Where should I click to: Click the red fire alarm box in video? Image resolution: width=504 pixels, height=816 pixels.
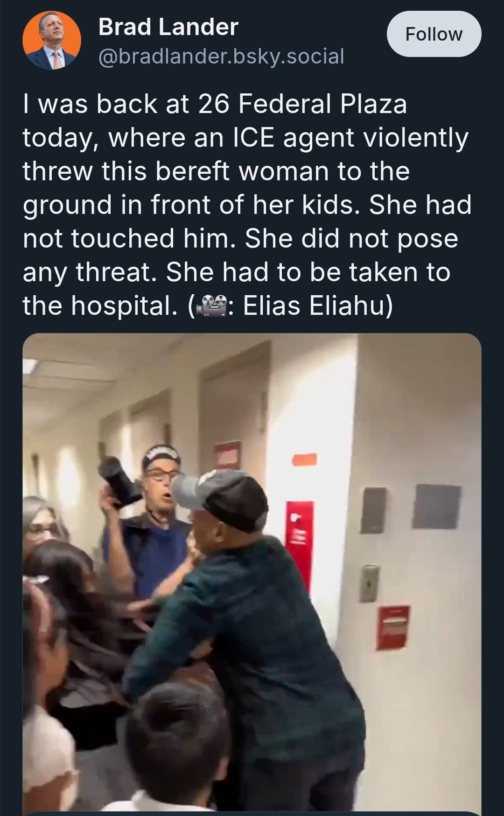393,627
